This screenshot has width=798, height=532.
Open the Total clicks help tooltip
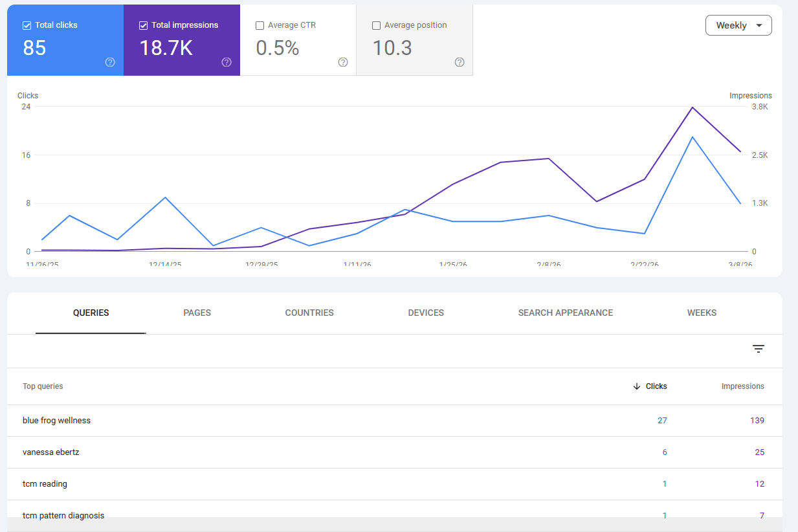pos(110,62)
